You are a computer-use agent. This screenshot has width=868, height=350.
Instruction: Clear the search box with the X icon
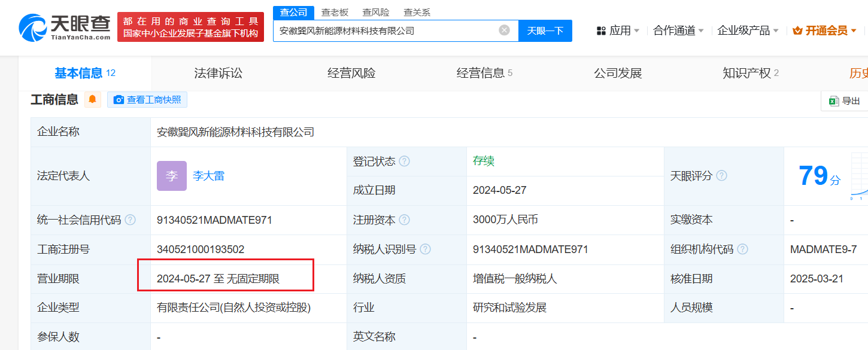pos(505,30)
